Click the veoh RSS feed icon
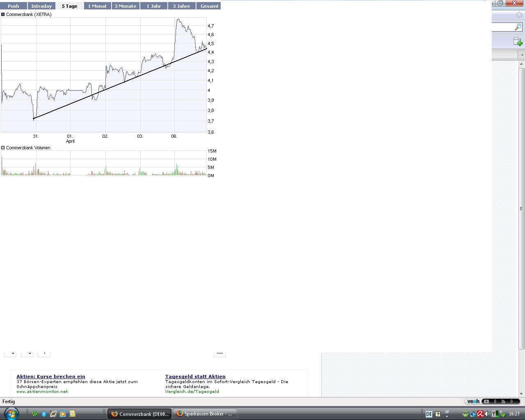 point(503,402)
